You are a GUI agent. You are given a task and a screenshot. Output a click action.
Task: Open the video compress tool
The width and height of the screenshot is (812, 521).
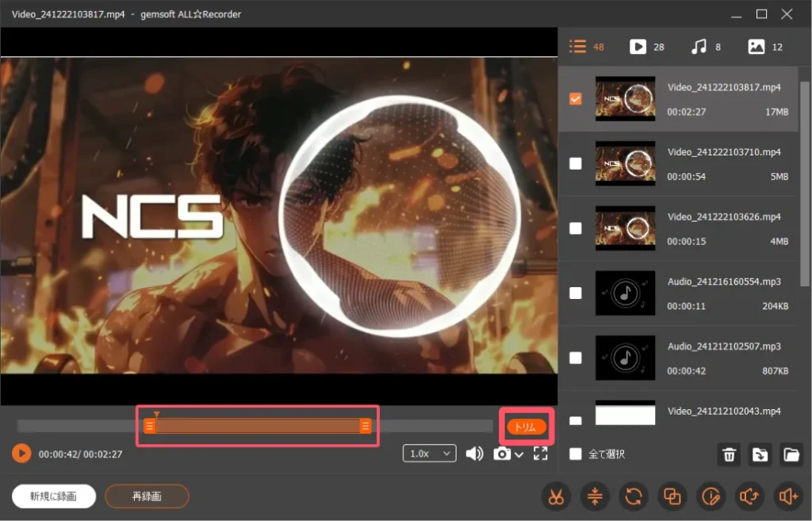point(594,496)
